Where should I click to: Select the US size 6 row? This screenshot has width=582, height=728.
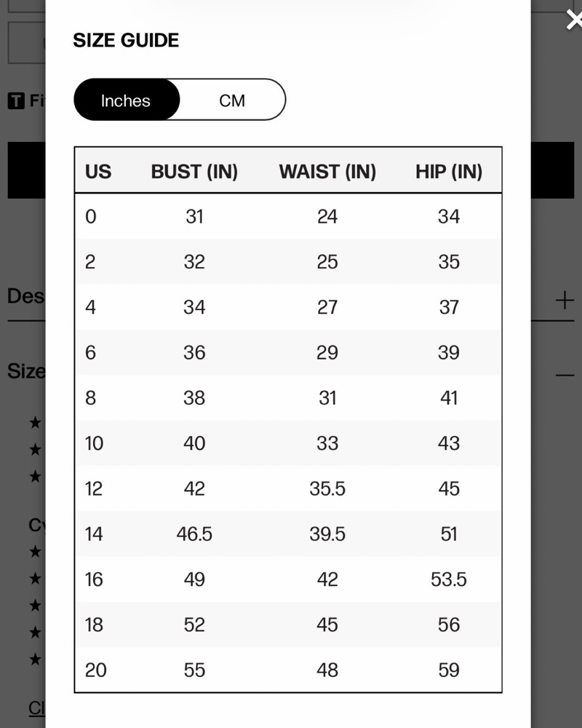[x=288, y=352]
